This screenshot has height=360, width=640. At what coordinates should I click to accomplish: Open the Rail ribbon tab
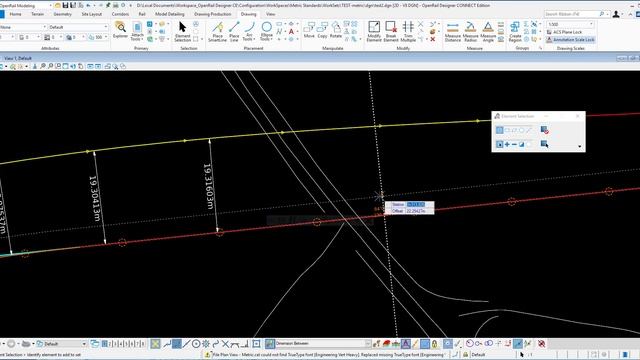tap(142, 14)
